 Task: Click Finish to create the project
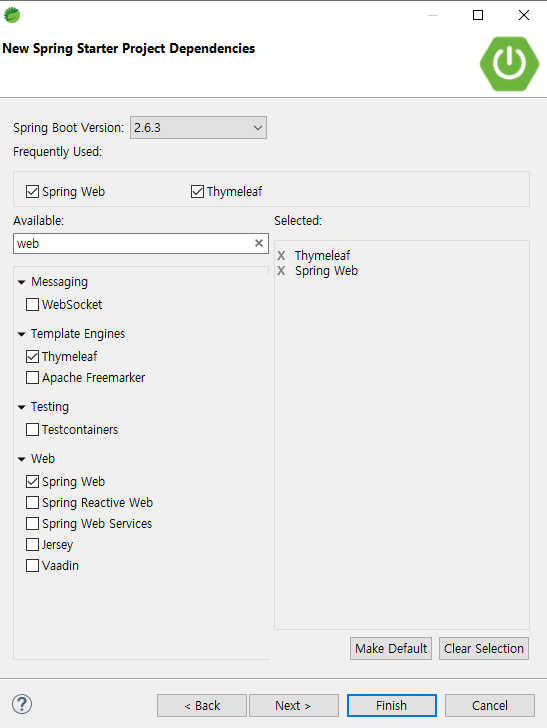click(x=391, y=706)
